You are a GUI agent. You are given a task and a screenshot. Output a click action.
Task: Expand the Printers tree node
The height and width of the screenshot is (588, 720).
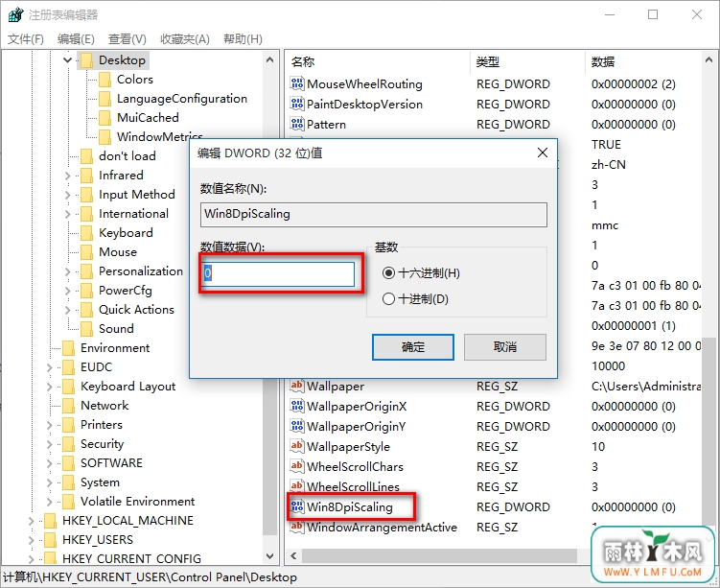click(49, 425)
